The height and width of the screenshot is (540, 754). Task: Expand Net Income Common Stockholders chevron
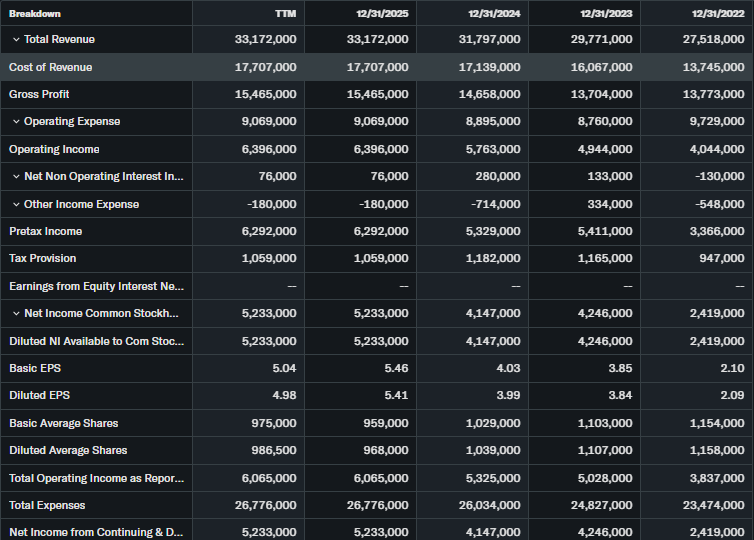[x=16, y=313]
